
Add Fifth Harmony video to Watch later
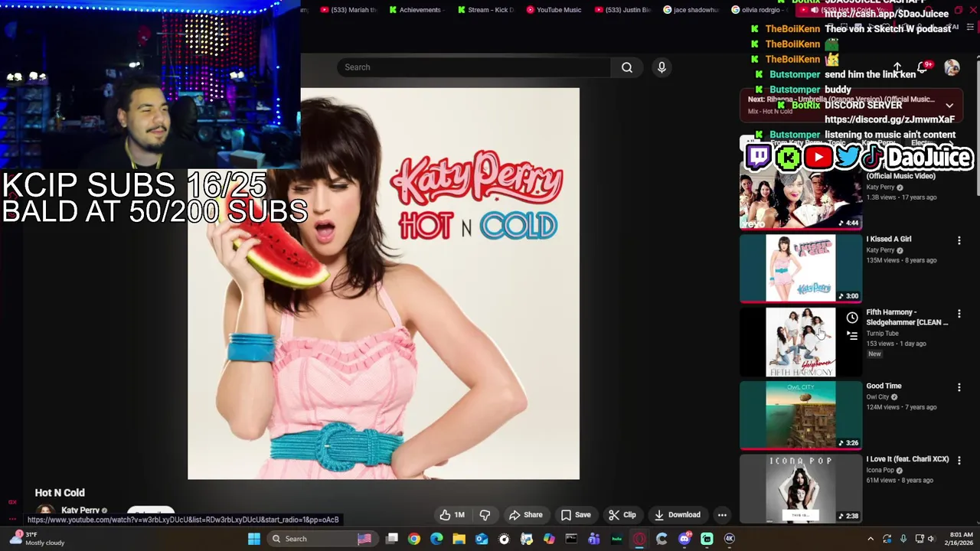852,318
